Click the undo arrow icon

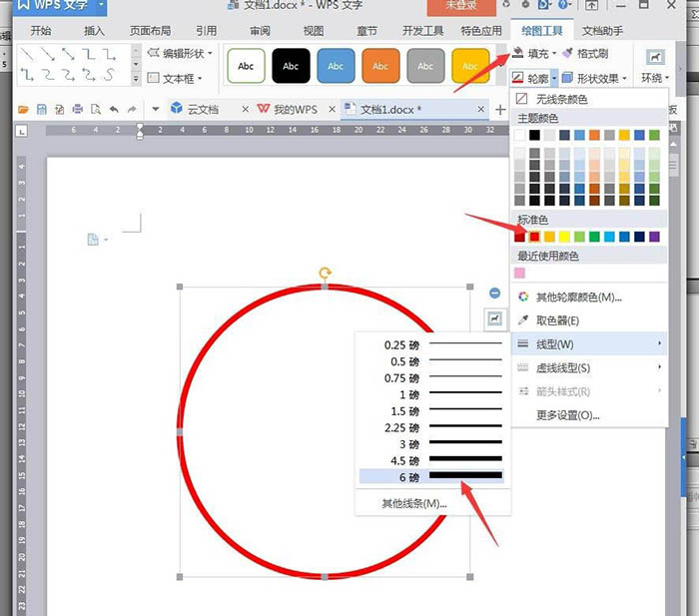[114, 109]
